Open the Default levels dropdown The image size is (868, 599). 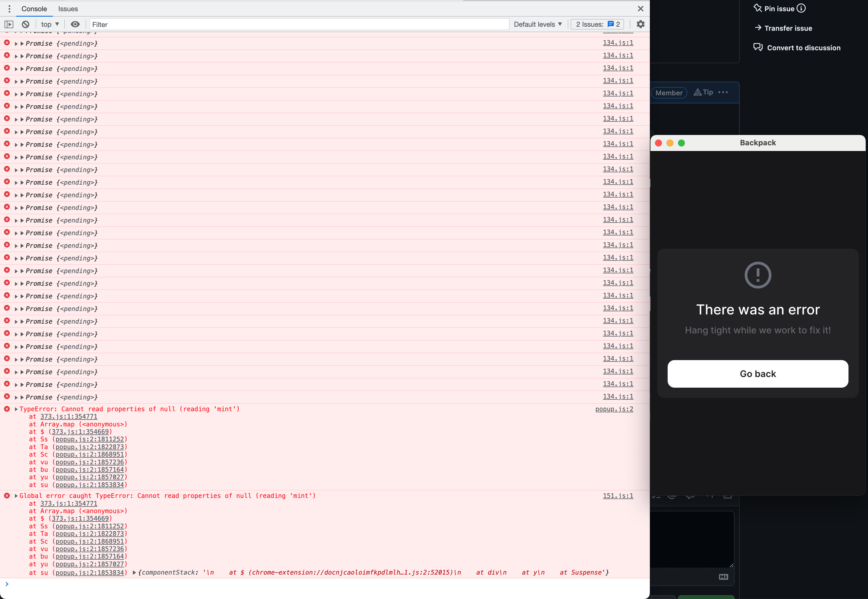point(538,24)
